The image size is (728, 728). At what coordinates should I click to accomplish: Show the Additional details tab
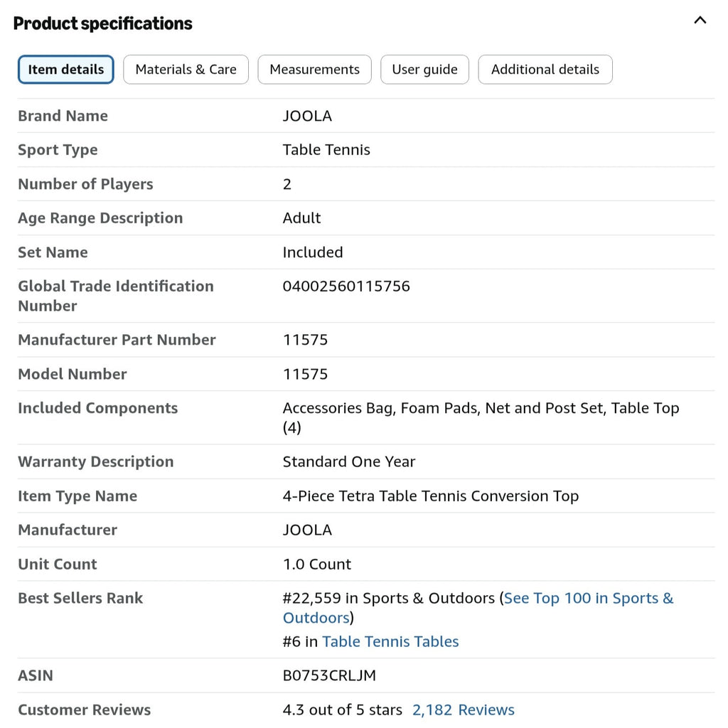(545, 70)
